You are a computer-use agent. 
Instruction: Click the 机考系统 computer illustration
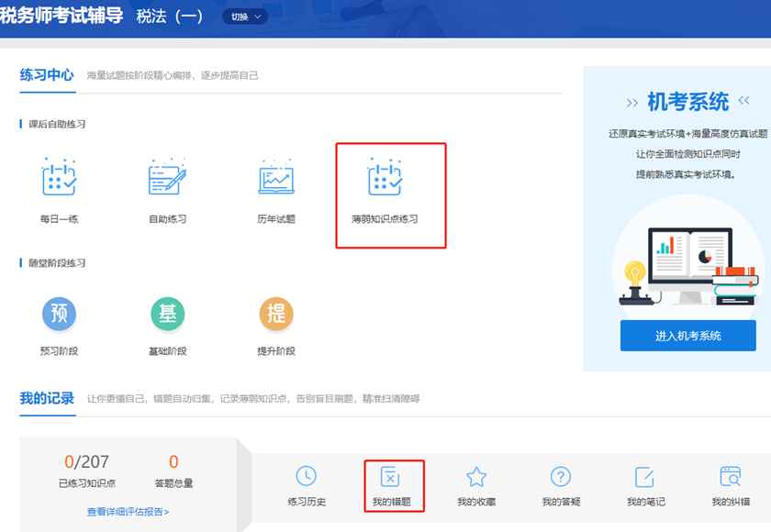tap(688, 261)
